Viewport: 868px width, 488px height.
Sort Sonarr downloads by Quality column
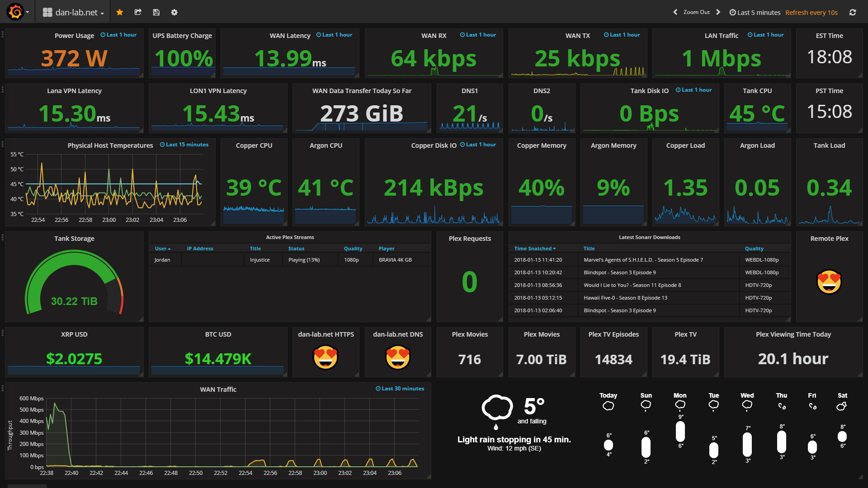(754, 249)
